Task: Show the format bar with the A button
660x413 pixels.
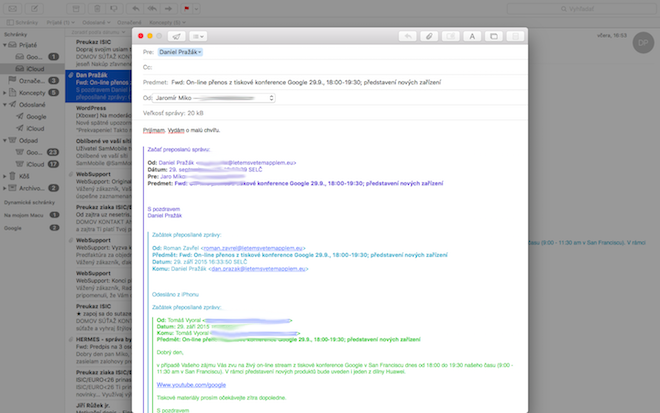Action: tap(472, 36)
